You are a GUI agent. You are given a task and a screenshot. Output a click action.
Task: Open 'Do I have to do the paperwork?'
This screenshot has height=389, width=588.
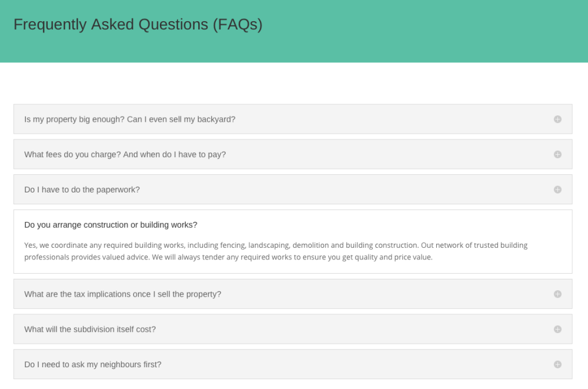(x=82, y=189)
